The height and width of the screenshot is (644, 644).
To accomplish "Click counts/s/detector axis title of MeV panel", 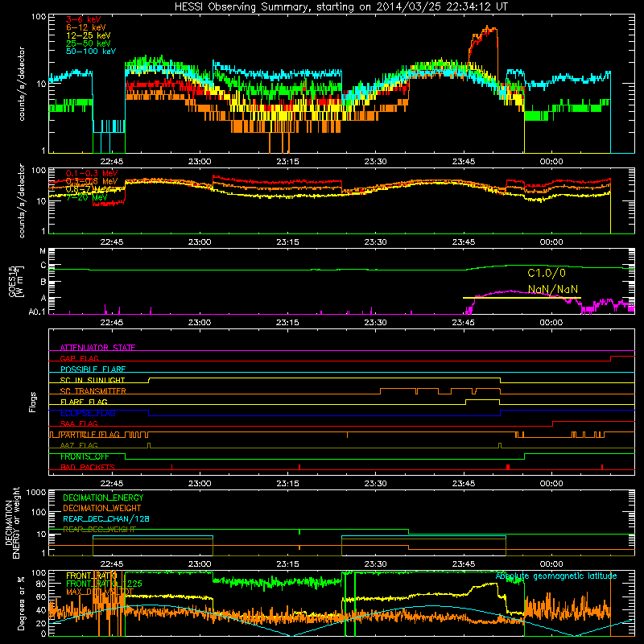I will click(22, 200).
